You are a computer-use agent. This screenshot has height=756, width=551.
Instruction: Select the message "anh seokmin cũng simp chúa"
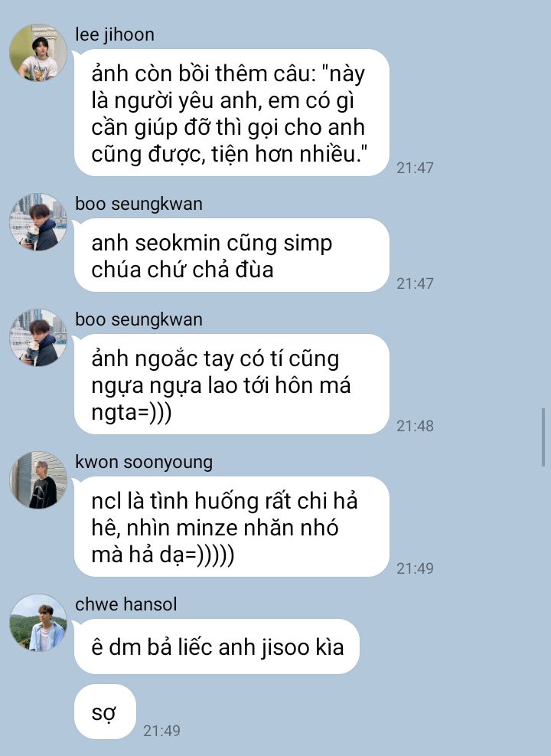click(232, 255)
